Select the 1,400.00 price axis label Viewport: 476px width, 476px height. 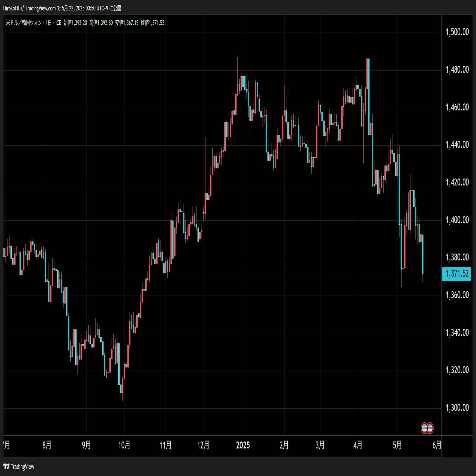[x=457, y=220]
